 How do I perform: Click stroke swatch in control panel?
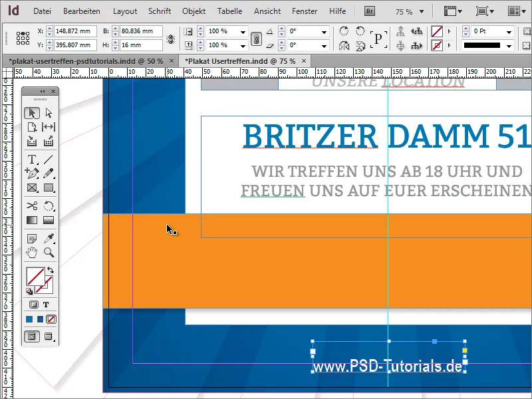437,45
